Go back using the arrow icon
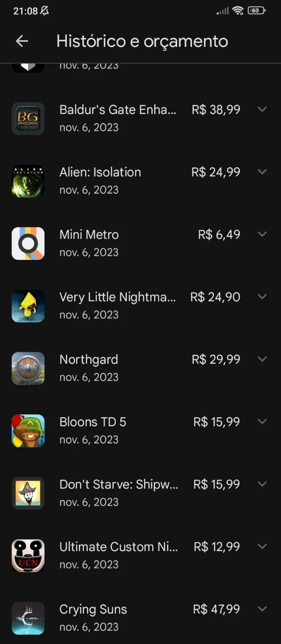Image resolution: width=281 pixels, height=644 pixels. point(22,41)
